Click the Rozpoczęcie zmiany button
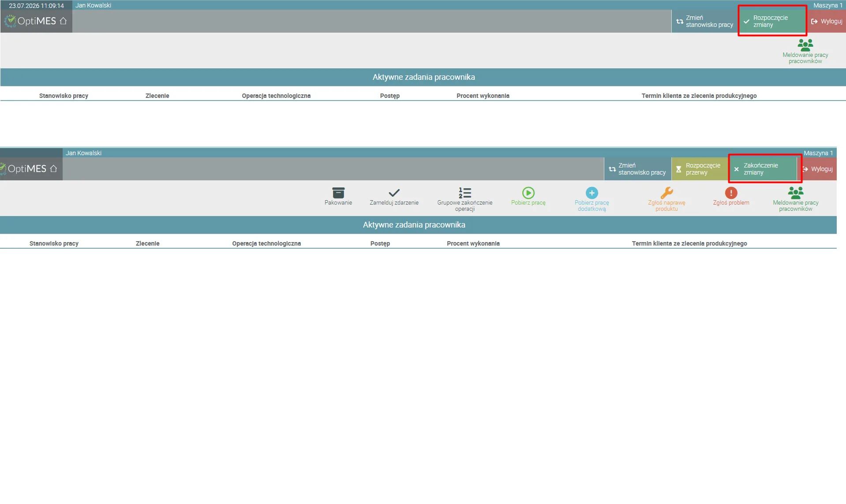846x504 pixels. [x=772, y=21]
